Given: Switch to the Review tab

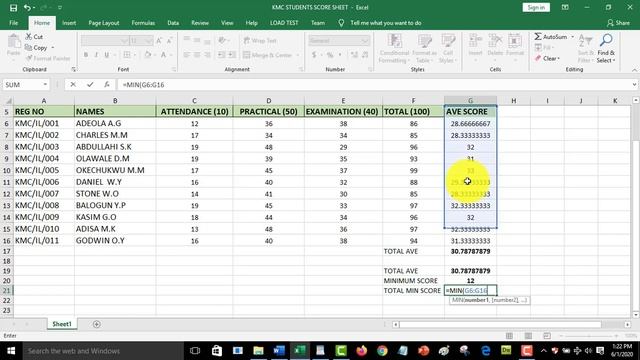Looking at the screenshot, I should 200,23.
